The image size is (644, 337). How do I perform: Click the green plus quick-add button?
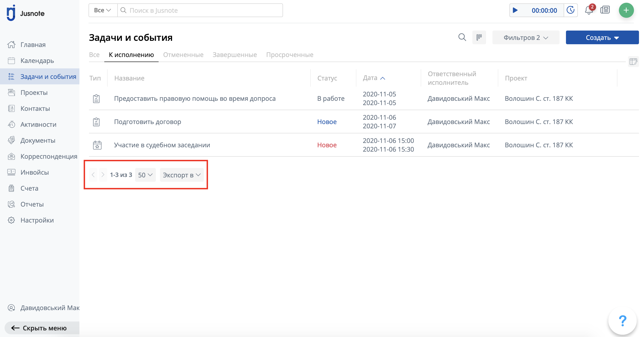[x=626, y=10]
